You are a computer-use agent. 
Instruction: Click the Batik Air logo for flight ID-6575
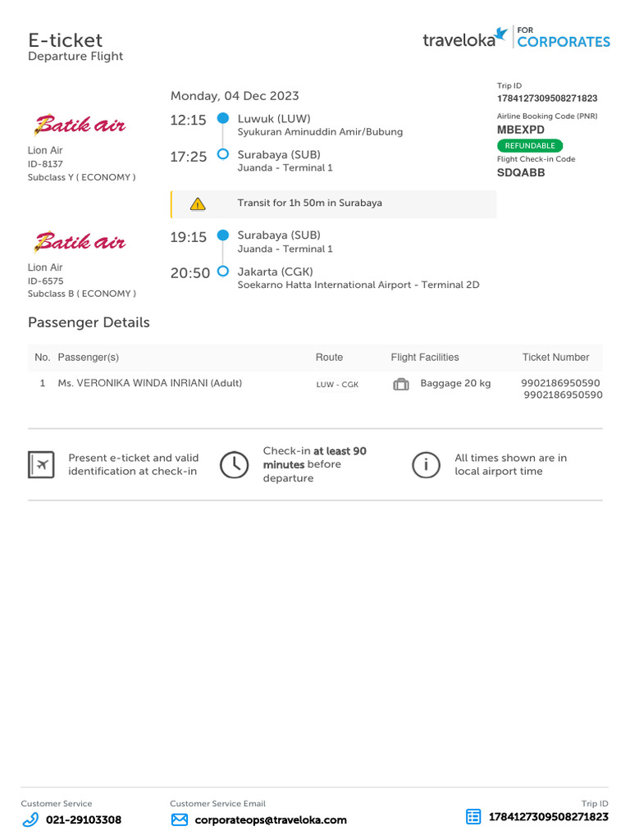[80, 242]
